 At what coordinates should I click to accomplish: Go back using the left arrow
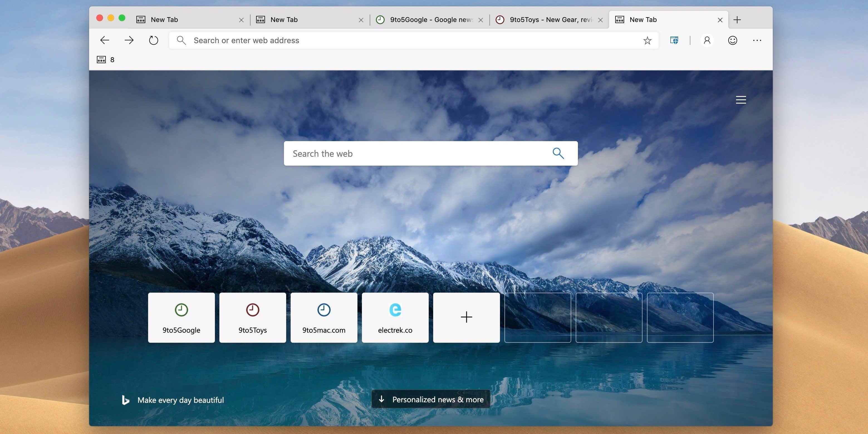click(x=105, y=40)
